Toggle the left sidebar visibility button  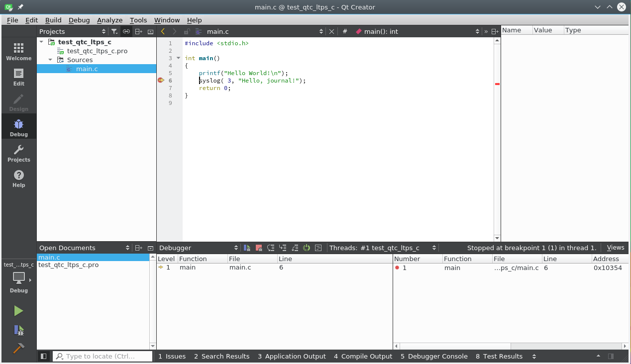click(x=44, y=356)
